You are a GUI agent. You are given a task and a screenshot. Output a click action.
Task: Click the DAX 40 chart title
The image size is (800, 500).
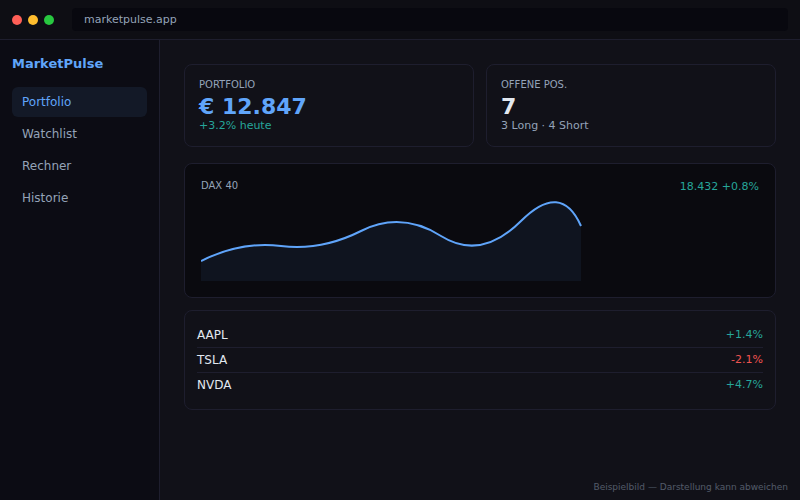point(219,185)
